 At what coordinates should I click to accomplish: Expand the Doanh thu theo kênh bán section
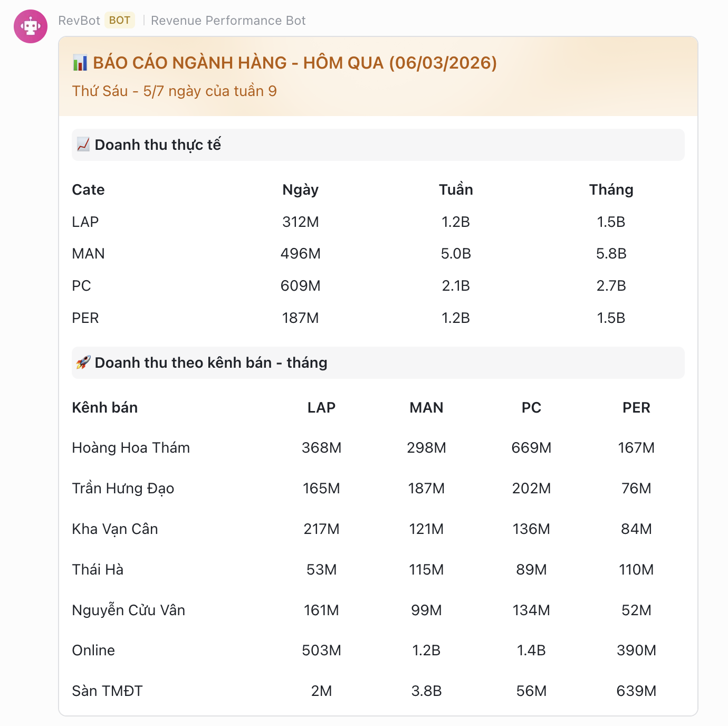coord(210,362)
